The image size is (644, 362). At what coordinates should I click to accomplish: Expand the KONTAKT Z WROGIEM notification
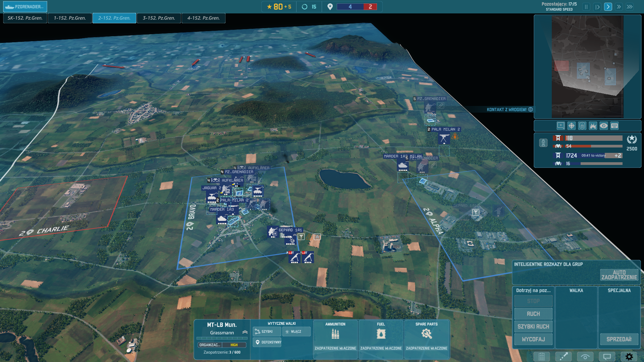pos(530,110)
